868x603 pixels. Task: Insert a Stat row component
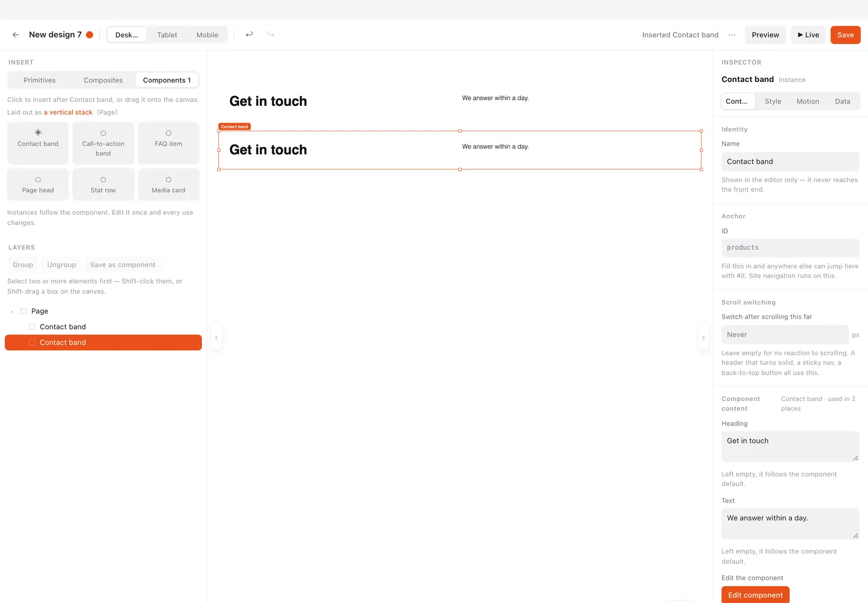point(103,185)
